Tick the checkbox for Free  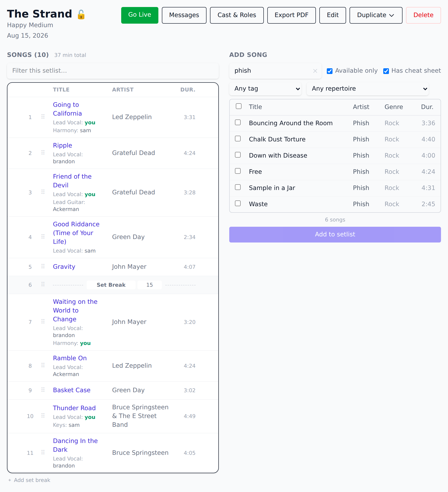[238, 171]
